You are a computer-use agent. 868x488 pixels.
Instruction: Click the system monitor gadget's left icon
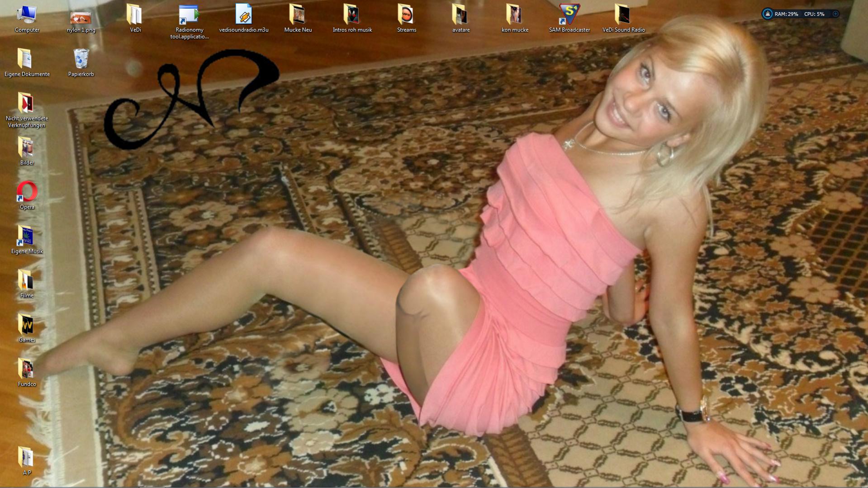(x=768, y=14)
